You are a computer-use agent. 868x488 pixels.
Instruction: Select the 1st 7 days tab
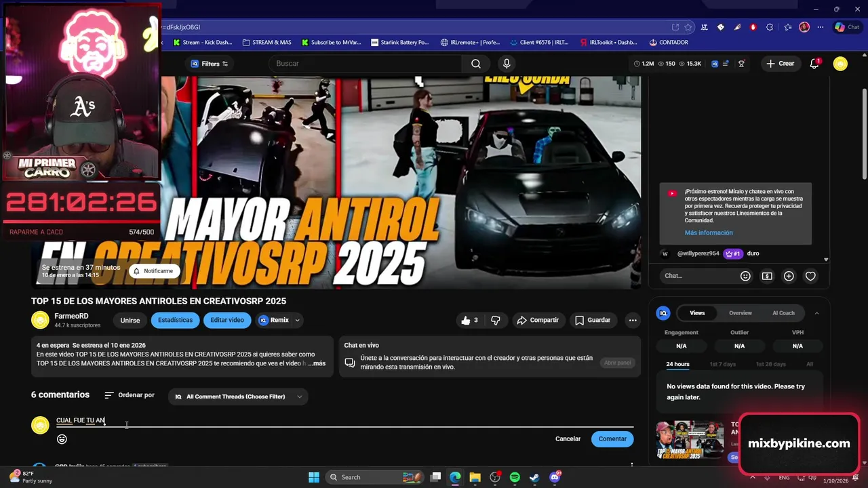tap(722, 365)
